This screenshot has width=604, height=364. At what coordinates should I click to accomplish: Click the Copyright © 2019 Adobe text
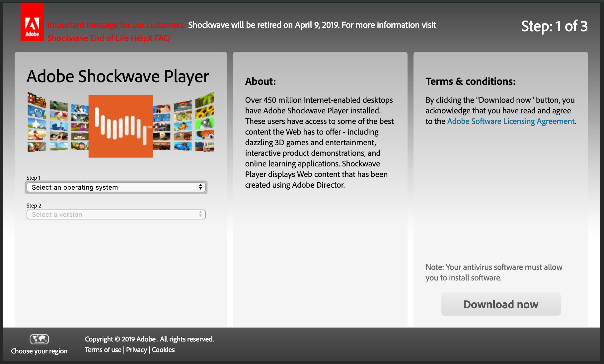click(149, 339)
